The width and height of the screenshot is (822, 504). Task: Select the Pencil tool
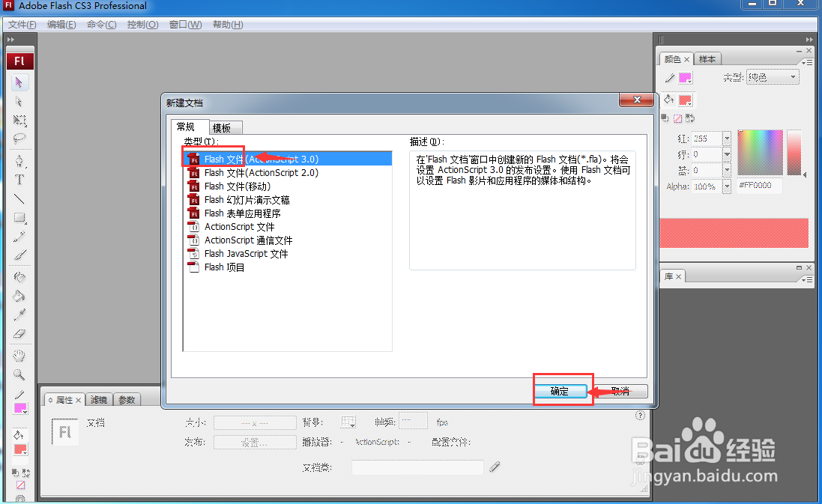19,237
